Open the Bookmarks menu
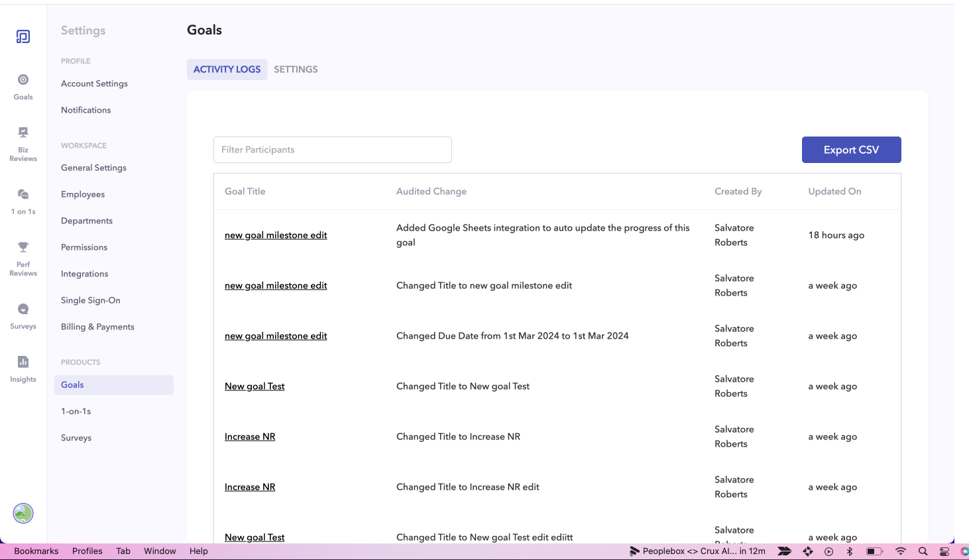This screenshot has height=560, width=969. tap(36, 551)
